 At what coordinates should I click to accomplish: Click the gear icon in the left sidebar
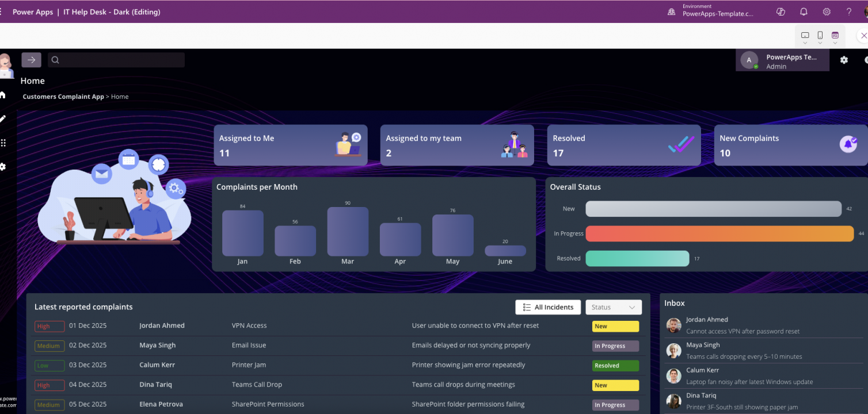(3, 166)
